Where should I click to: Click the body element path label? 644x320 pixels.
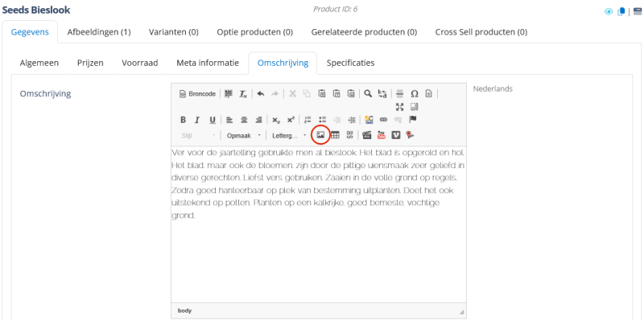184,310
